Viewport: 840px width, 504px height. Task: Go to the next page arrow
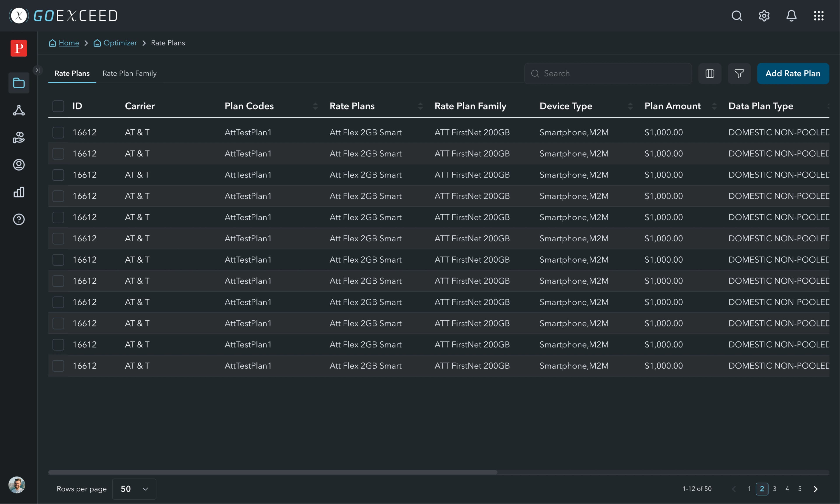tap(815, 489)
